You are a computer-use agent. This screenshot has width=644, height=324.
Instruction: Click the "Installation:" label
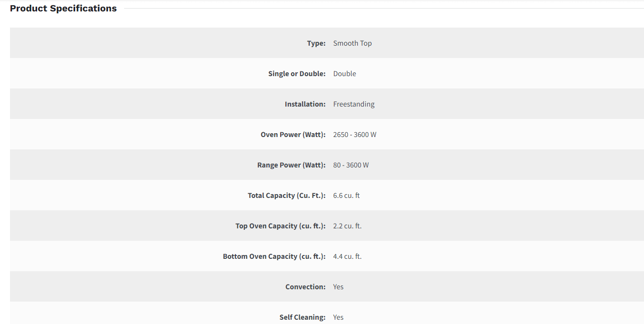tap(305, 104)
